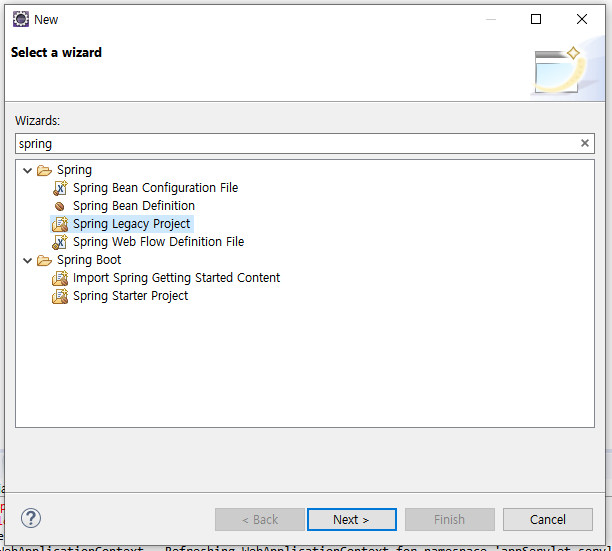Select Spring Bean Definition entry
612x551 pixels.
tap(134, 206)
